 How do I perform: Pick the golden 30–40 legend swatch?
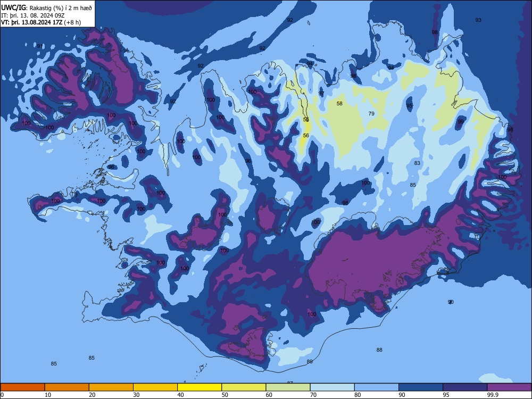click(155, 387)
